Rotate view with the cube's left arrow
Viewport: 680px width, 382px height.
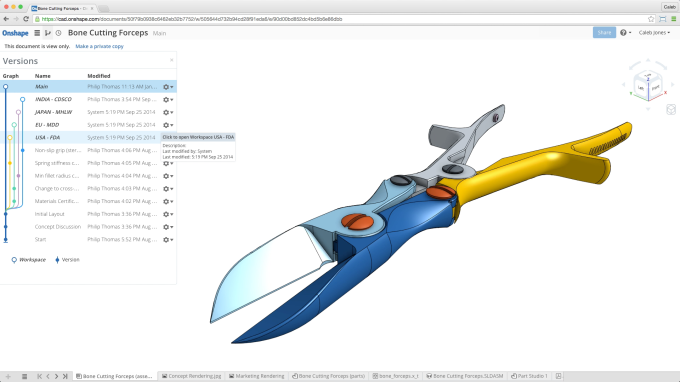pos(624,85)
